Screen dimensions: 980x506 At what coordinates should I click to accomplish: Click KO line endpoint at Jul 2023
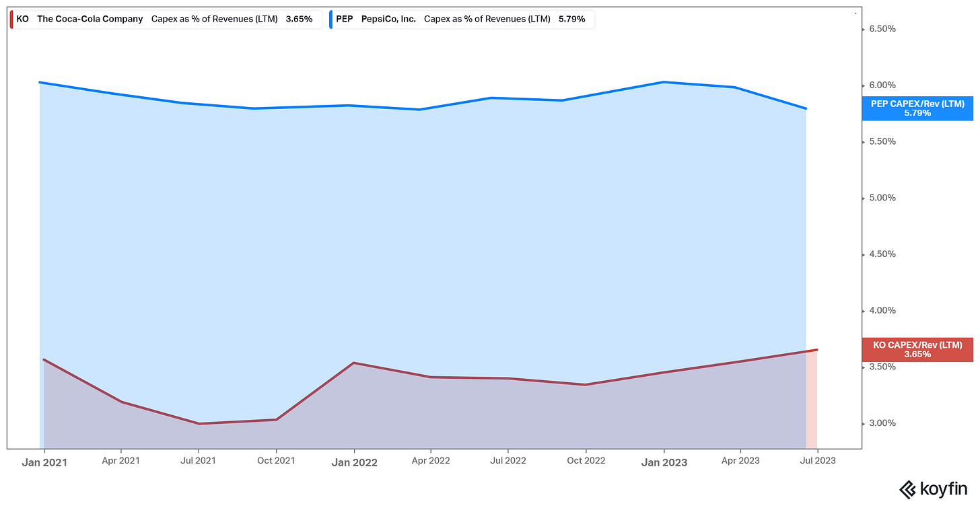(x=816, y=350)
